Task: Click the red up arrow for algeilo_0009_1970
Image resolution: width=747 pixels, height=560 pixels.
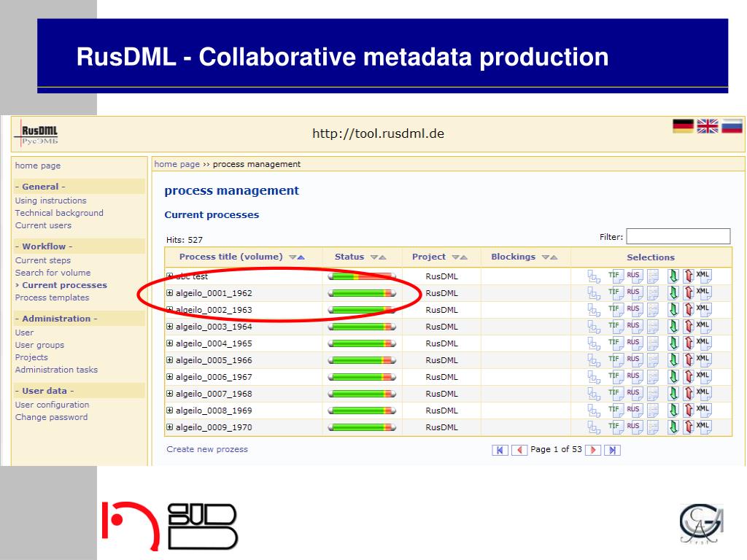Action: (689, 427)
